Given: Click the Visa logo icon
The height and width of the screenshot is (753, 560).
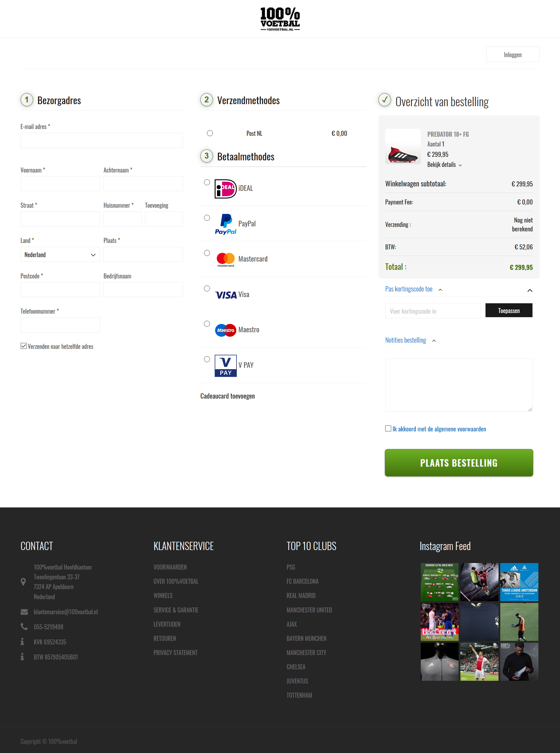Looking at the screenshot, I should click(226, 295).
